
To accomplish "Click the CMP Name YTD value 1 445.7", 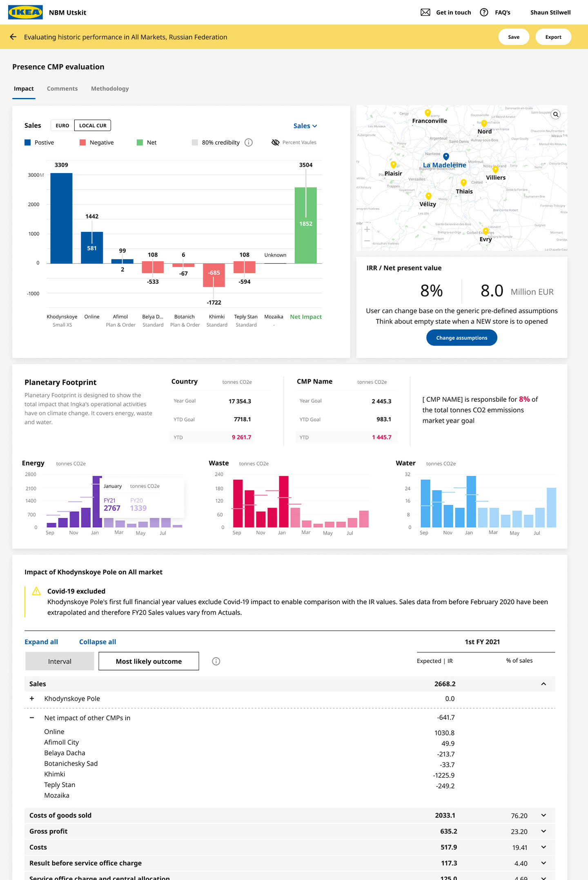I will (381, 437).
